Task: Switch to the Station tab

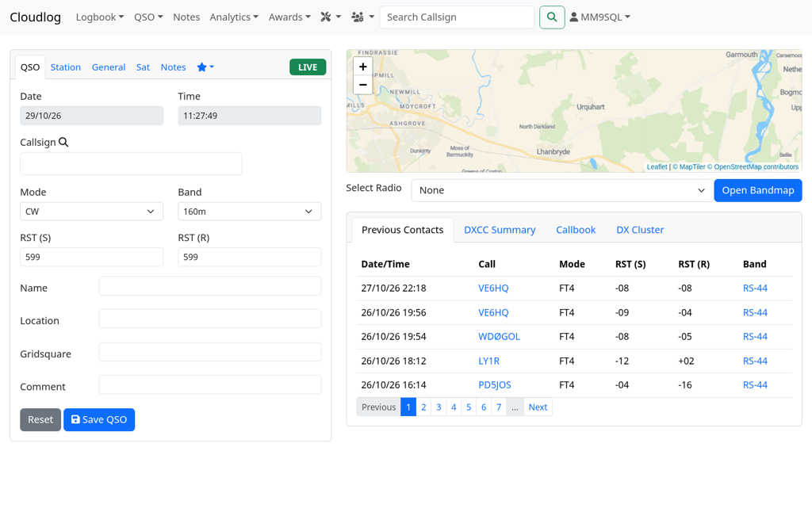Action: pyautogui.click(x=65, y=67)
